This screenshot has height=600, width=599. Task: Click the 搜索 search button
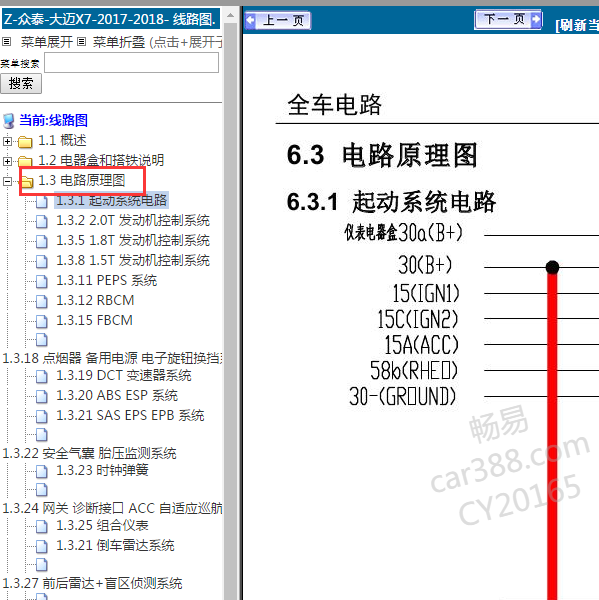pos(21,84)
